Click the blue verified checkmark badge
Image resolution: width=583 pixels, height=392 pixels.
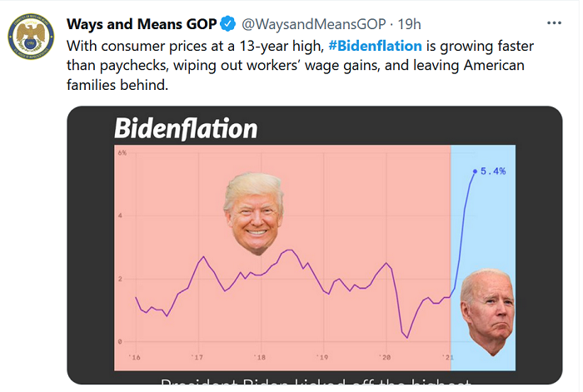(x=227, y=24)
